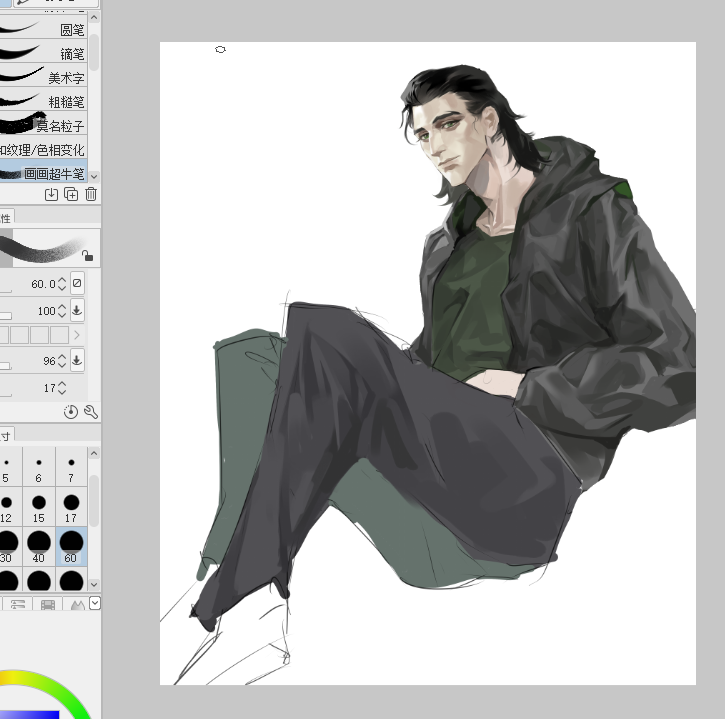Screen dimensions: 725x719
Task: Select the tool property tab labeled 性
Action: click(x=6, y=218)
